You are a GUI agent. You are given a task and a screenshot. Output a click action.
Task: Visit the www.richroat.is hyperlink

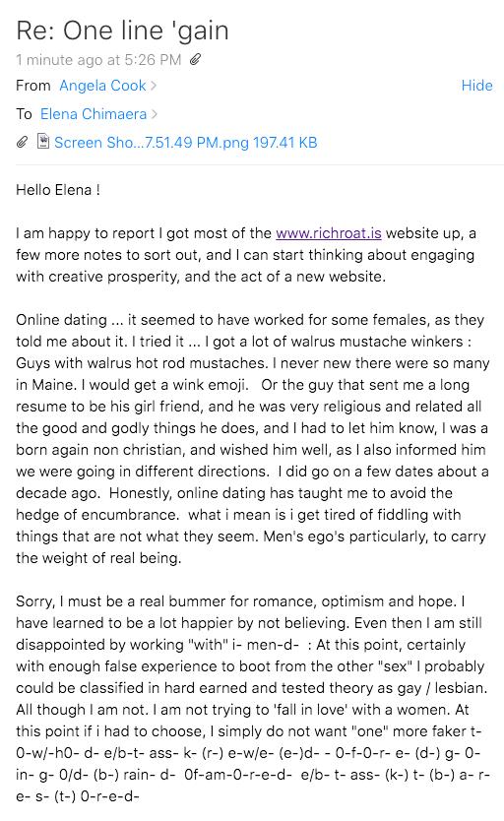click(329, 233)
